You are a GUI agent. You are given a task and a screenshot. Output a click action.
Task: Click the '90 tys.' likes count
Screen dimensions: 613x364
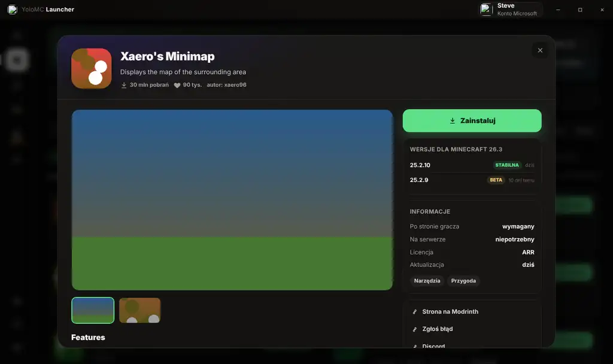pos(192,85)
